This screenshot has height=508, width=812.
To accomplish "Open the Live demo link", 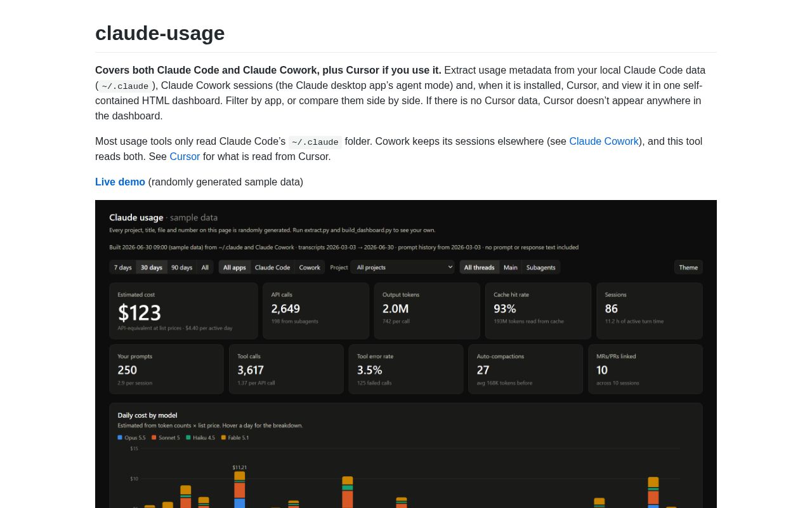I will pos(120,182).
